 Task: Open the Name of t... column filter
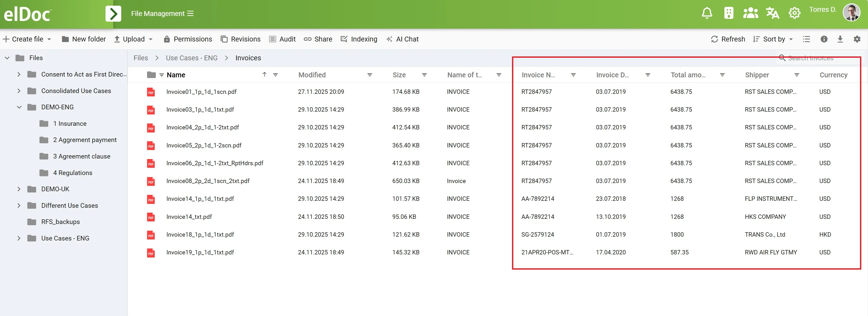[499, 75]
